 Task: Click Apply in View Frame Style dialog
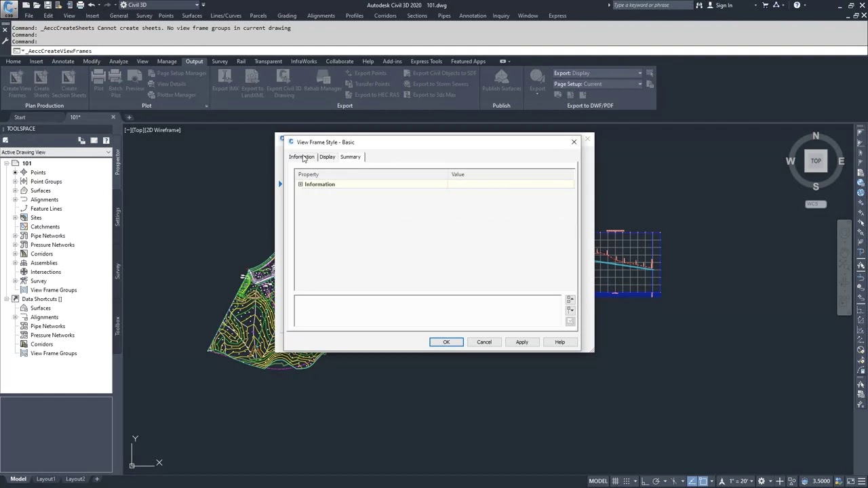[x=521, y=342]
